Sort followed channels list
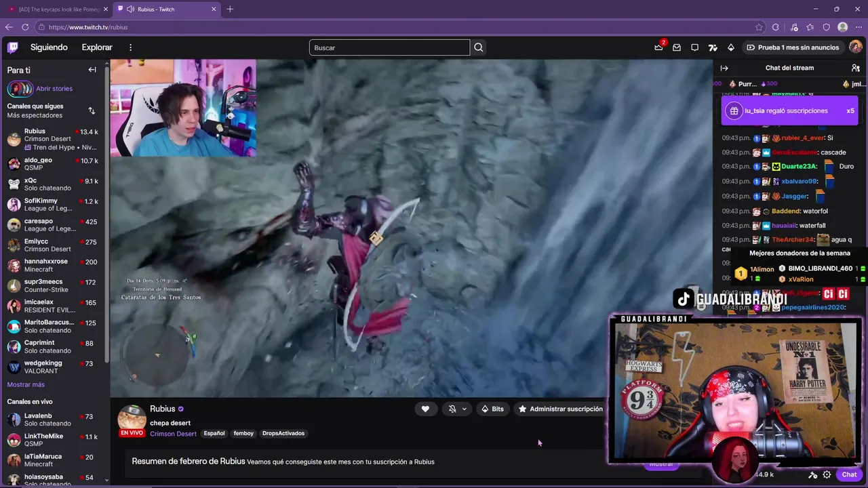Screen dimensions: 868x488 pos(92,110)
